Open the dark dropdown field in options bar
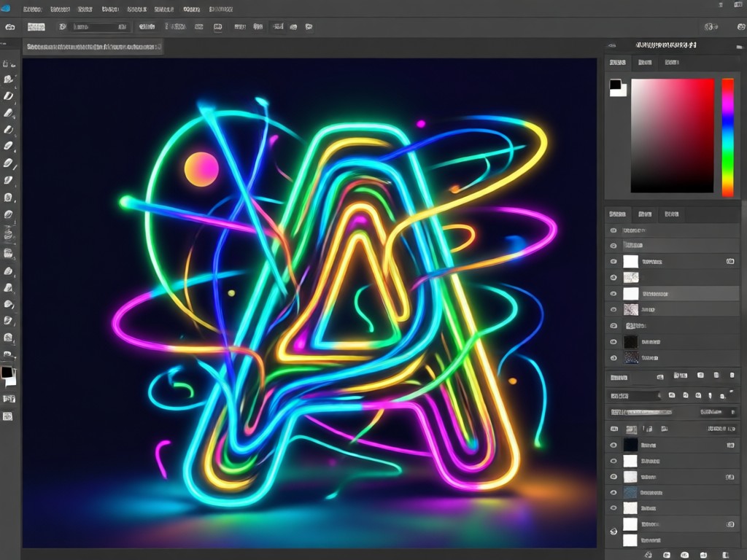 [100, 27]
